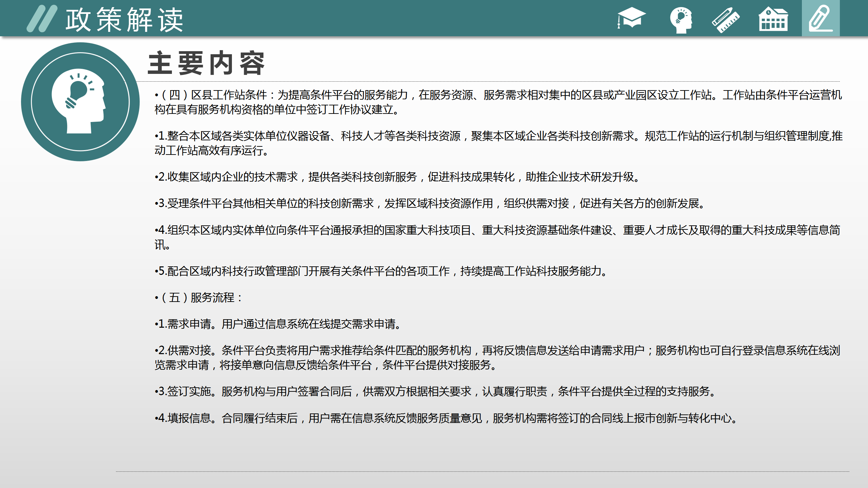
Task: Click the 主要内容 heading
Action: pos(206,63)
